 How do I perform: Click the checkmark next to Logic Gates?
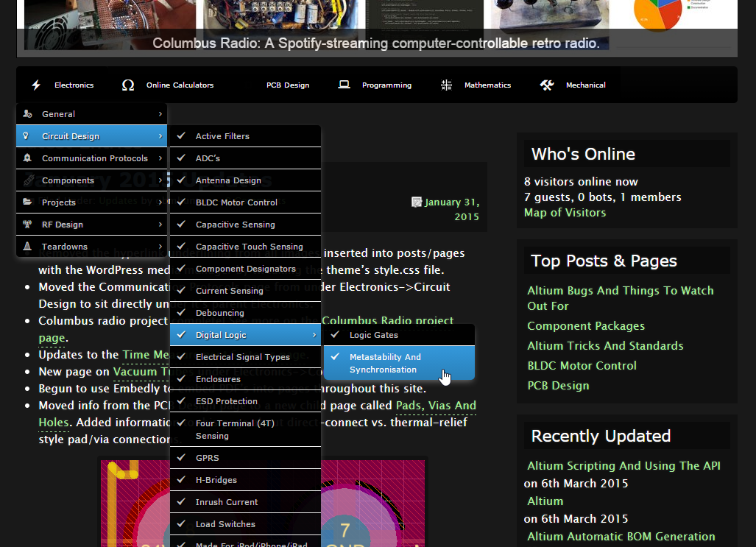[335, 335]
